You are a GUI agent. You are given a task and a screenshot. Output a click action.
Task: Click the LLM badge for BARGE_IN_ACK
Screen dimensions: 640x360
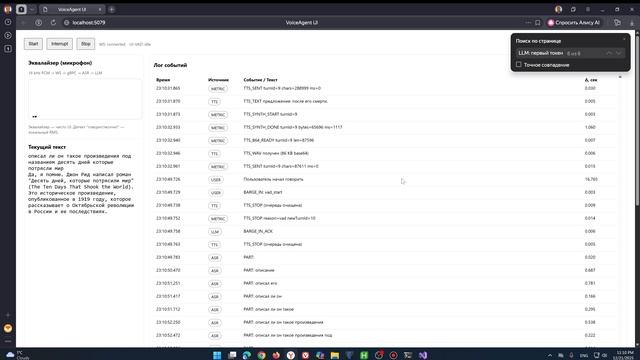point(215,231)
